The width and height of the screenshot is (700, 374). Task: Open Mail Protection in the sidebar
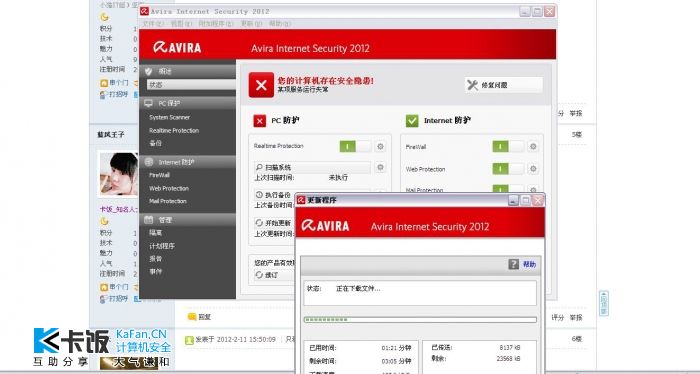pyautogui.click(x=168, y=201)
